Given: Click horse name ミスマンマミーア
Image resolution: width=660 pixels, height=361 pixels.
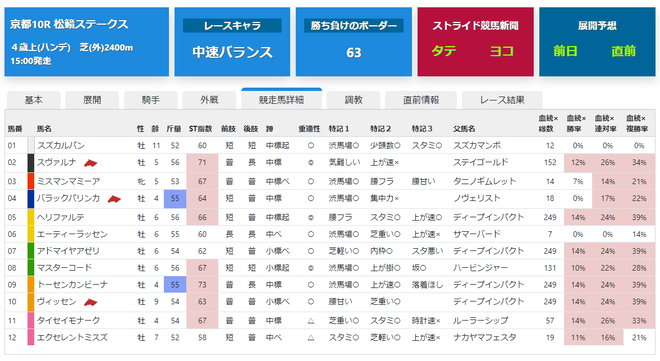Looking at the screenshot, I should [x=69, y=181].
